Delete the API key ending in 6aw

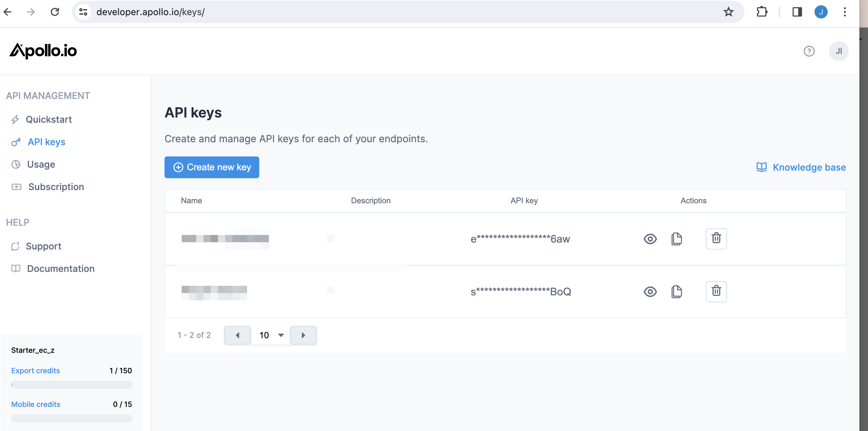pos(716,239)
